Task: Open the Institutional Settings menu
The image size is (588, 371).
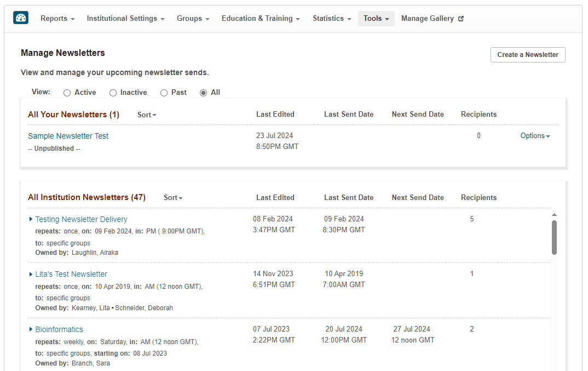Action: [x=125, y=19]
